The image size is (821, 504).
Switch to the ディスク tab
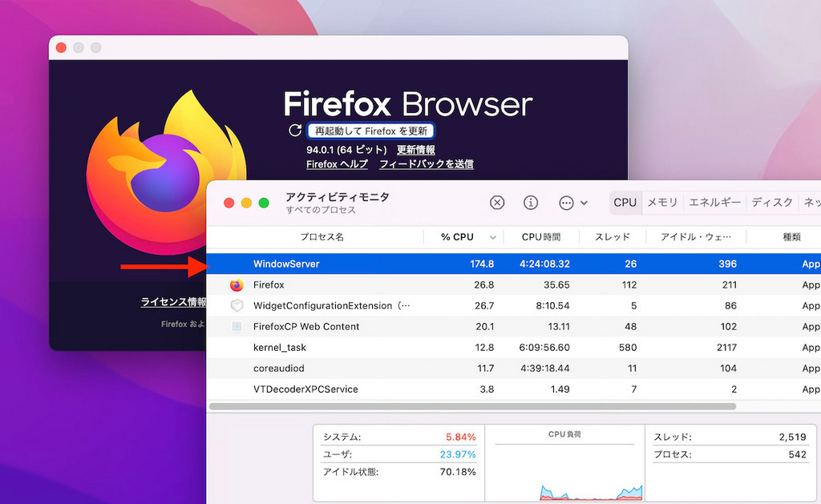point(772,203)
